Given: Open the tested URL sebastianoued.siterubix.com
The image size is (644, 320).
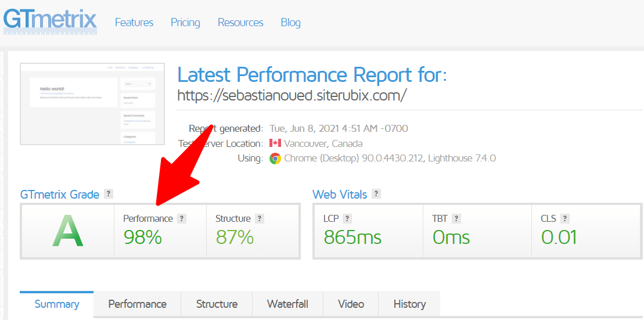Looking at the screenshot, I should click(x=292, y=95).
